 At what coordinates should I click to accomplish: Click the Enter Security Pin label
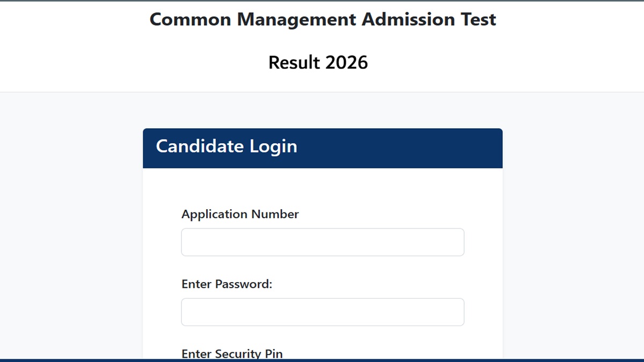pos(232,353)
